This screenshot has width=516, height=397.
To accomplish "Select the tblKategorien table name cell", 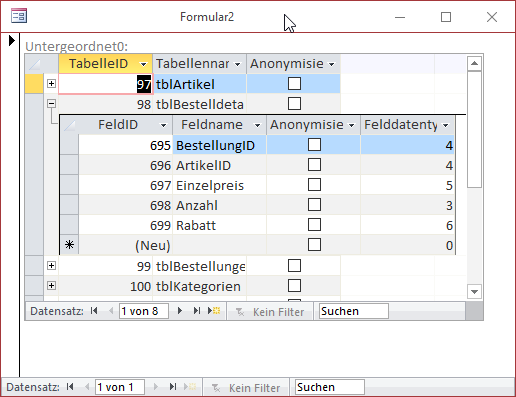I will [x=199, y=286].
